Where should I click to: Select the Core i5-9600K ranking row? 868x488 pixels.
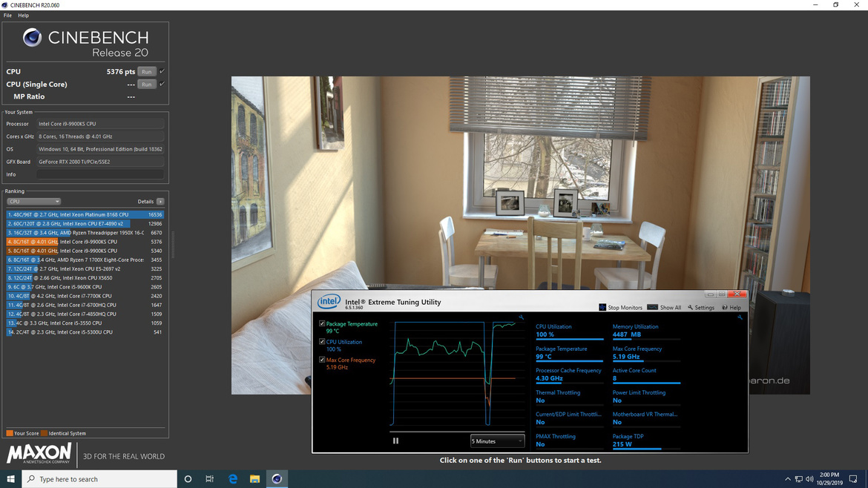coord(85,286)
